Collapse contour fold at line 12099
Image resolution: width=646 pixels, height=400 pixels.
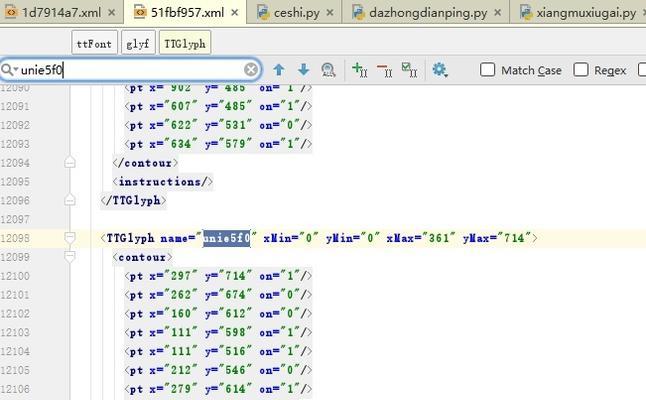pyautogui.click(x=70, y=257)
